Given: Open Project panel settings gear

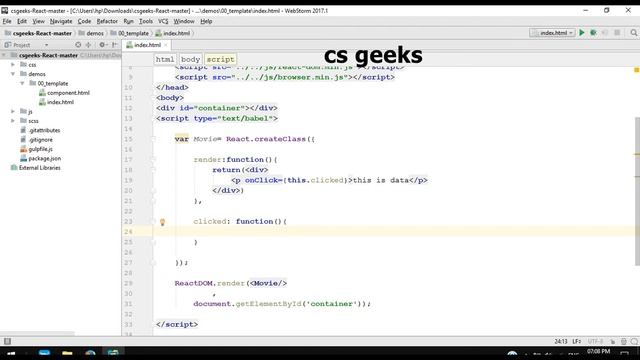Looking at the screenshot, I should (x=102, y=45).
